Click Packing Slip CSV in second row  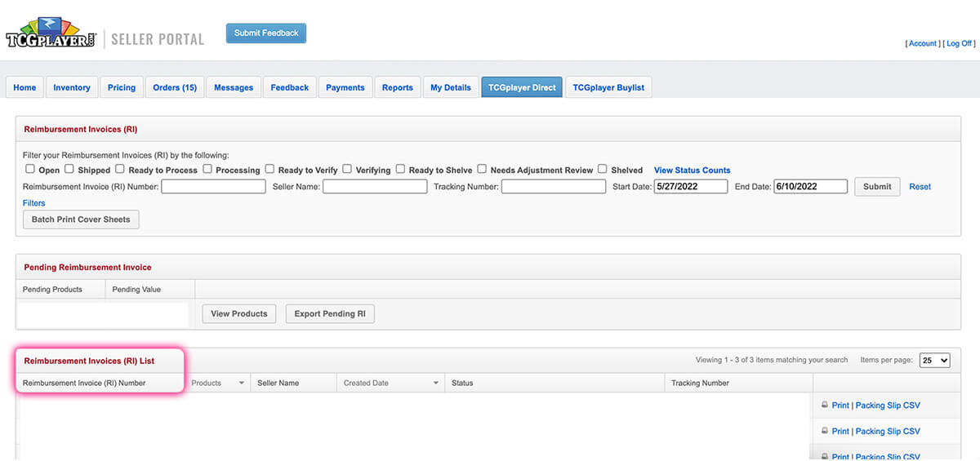pyautogui.click(x=888, y=432)
